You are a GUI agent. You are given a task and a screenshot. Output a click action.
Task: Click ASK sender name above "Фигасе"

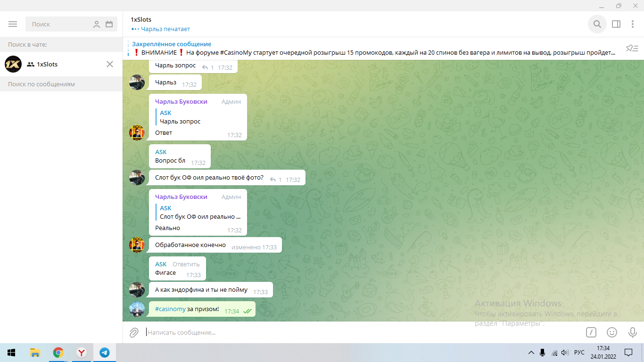coord(161,264)
